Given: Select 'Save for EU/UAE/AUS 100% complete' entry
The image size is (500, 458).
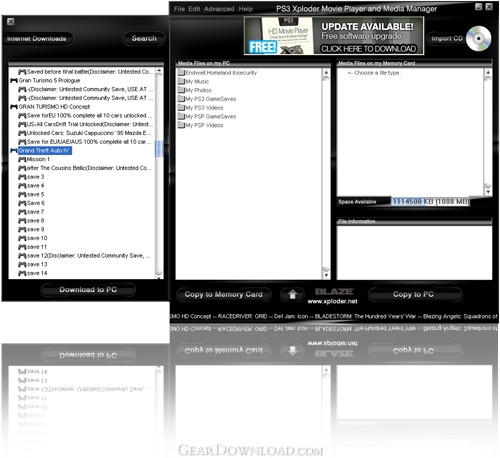Looking at the screenshot, I should click(85, 142).
